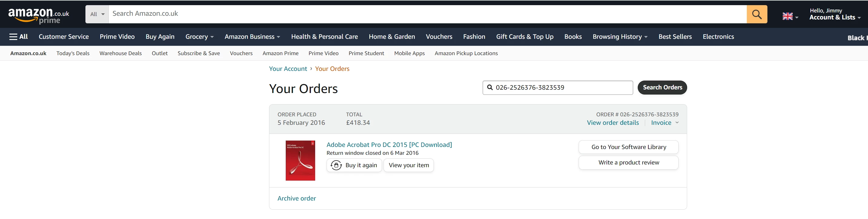Go to Customer Service
Viewport: 868px width, 219px height.
(64, 37)
